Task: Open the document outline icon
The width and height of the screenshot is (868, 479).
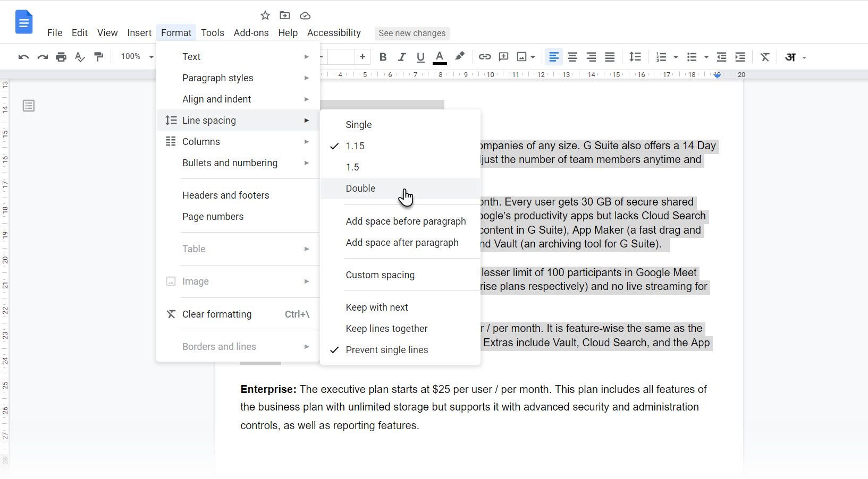Action: (x=29, y=106)
